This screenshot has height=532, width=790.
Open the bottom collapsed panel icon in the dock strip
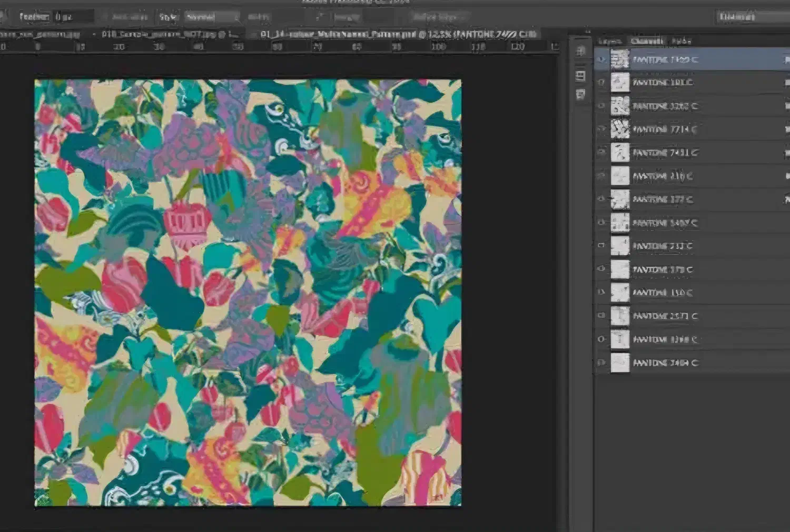point(581,95)
